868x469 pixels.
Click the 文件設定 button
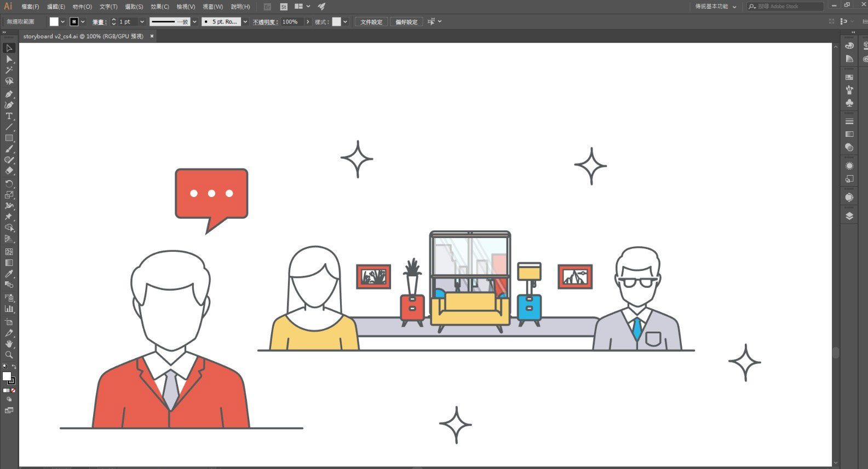[x=371, y=22]
